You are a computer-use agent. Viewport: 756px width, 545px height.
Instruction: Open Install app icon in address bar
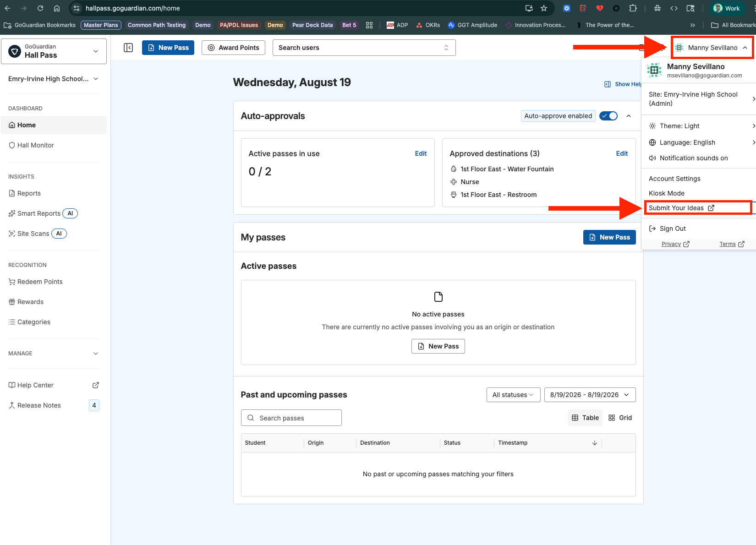pos(529,8)
